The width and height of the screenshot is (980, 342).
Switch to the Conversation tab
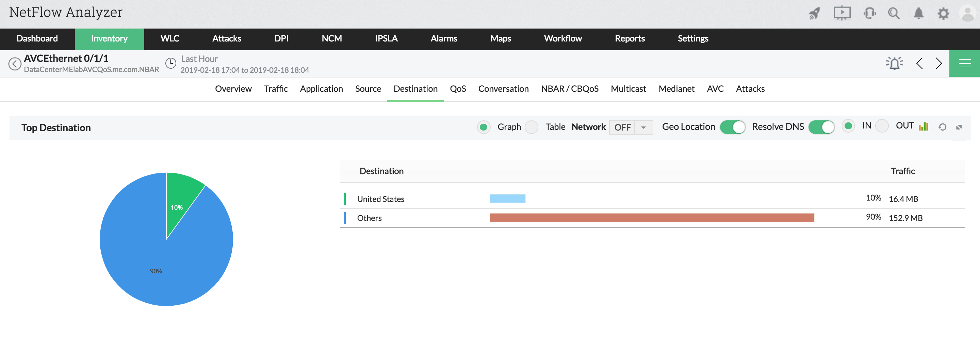coord(503,89)
